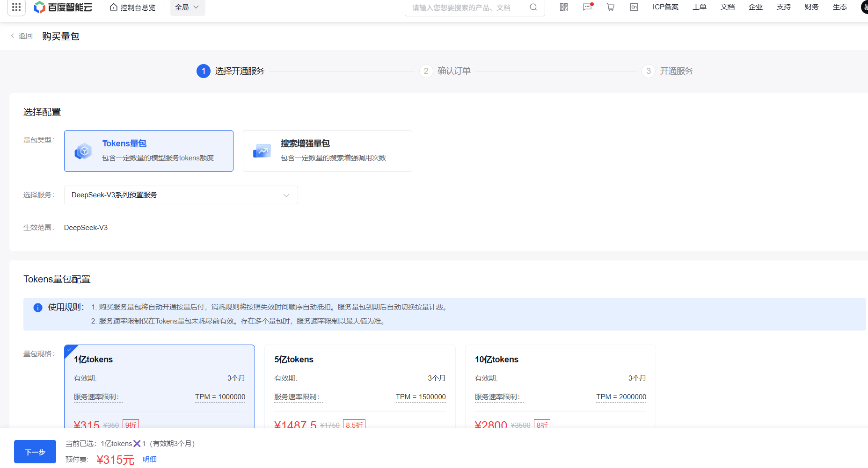Open the 财务 menu item
868x468 pixels.
(812, 7)
